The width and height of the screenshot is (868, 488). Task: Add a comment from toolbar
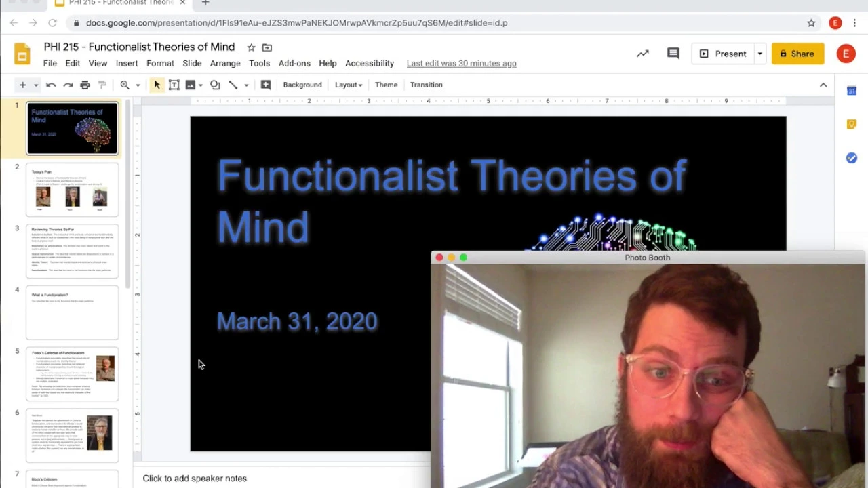(266, 85)
